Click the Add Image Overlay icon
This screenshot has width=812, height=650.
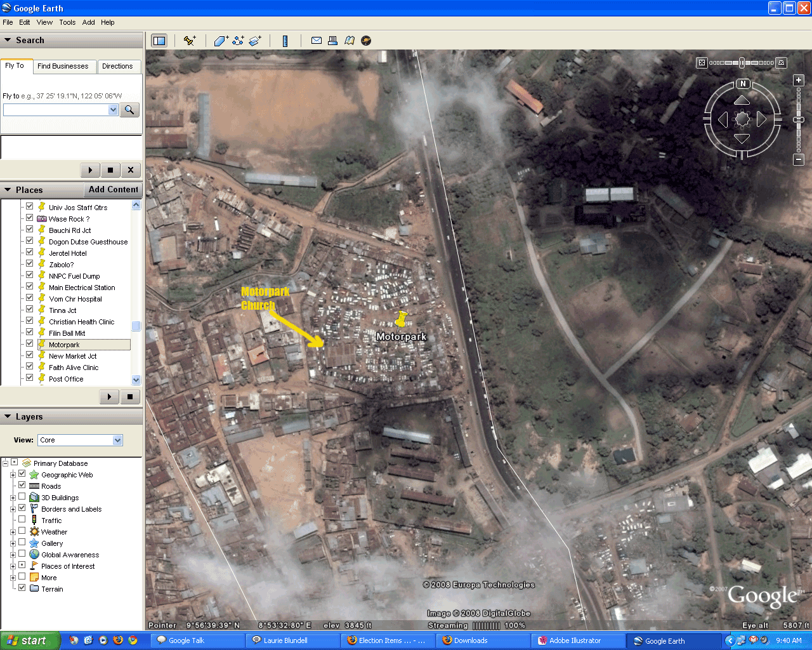[255, 41]
